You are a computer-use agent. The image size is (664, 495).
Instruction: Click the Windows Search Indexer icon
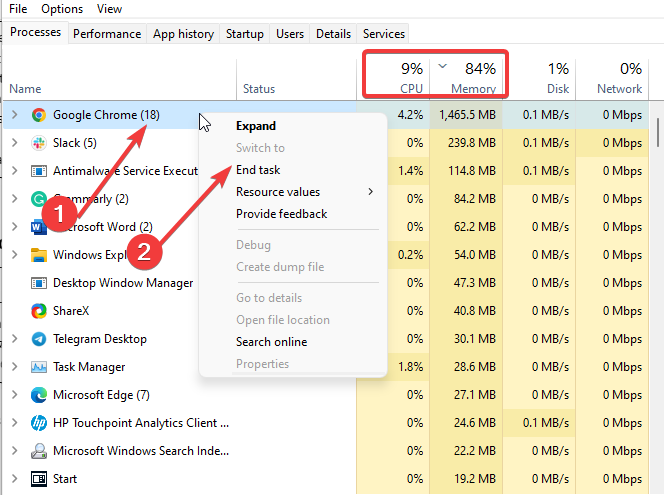click(x=39, y=451)
